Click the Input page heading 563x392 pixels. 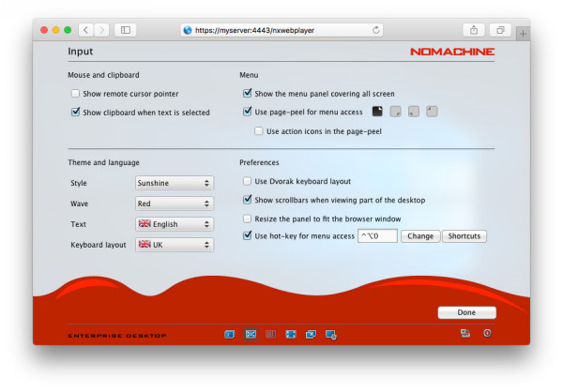pos(81,52)
